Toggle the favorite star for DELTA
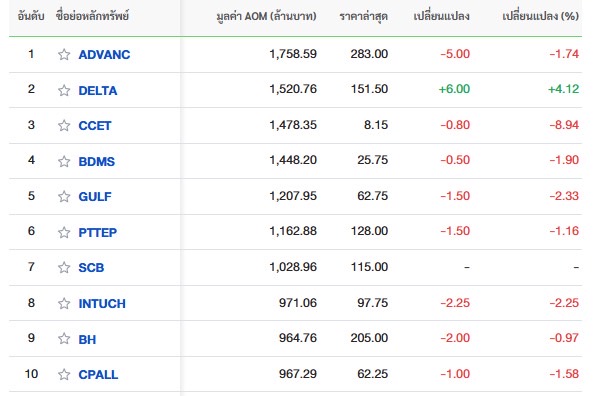602x396 pixels. (64, 90)
